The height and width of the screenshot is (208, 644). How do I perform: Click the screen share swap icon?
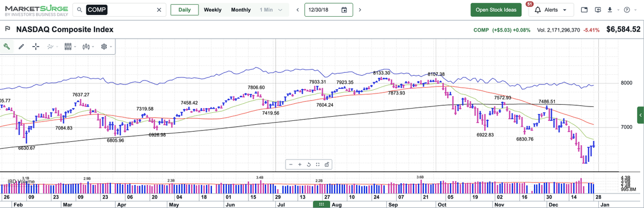click(598, 10)
